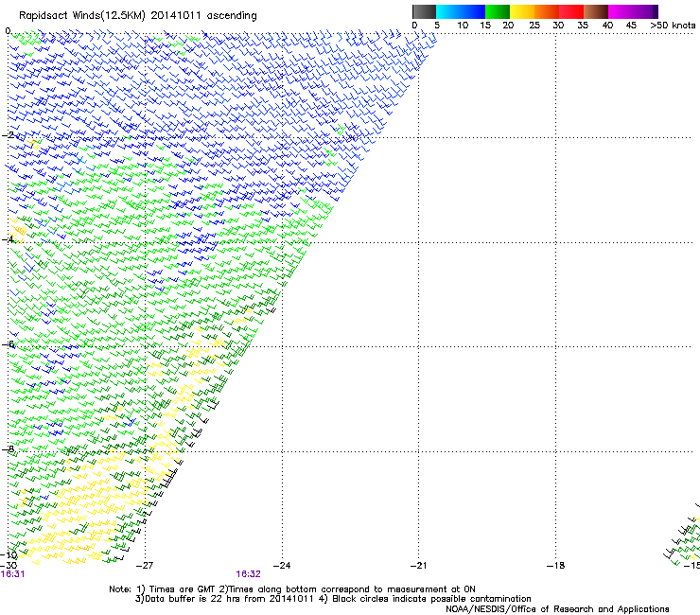The height and width of the screenshot is (615, 700).
Task: Click the latitude axis label '0' at top left
Action: tap(8, 31)
